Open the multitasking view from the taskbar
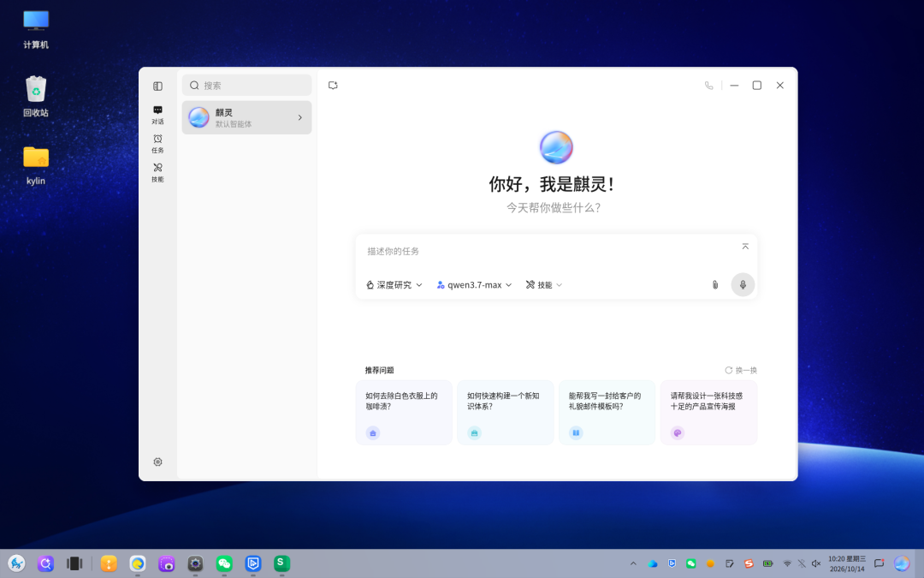 tap(74, 563)
